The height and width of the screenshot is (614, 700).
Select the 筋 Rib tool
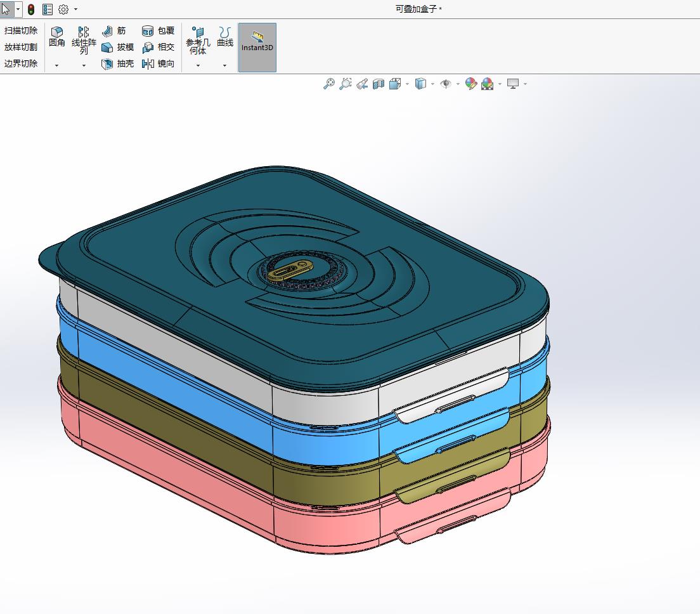tap(114, 31)
